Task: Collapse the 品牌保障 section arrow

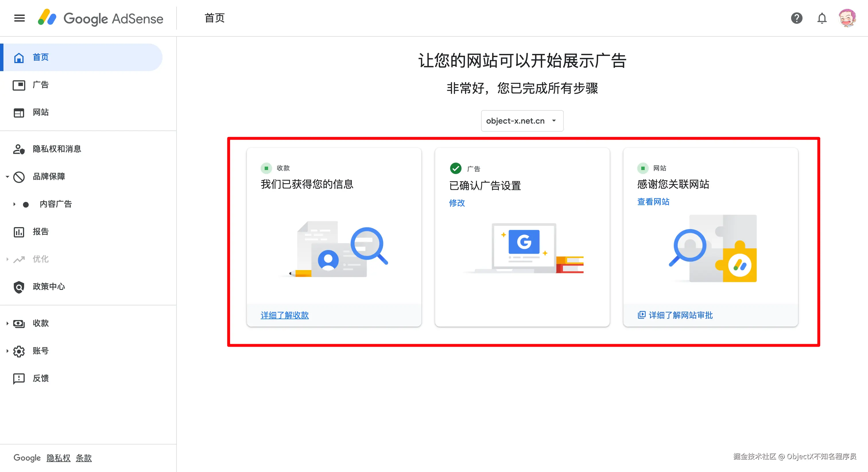Action: coord(7,176)
